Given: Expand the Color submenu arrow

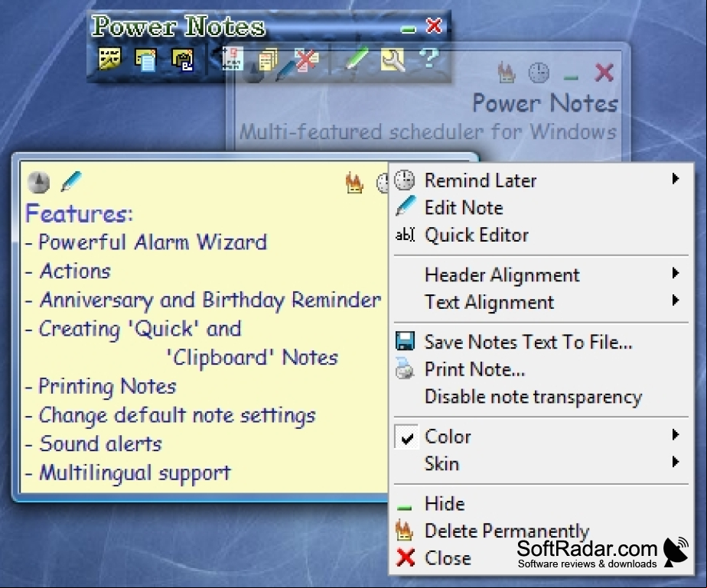Looking at the screenshot, I should tap(676, 435).
